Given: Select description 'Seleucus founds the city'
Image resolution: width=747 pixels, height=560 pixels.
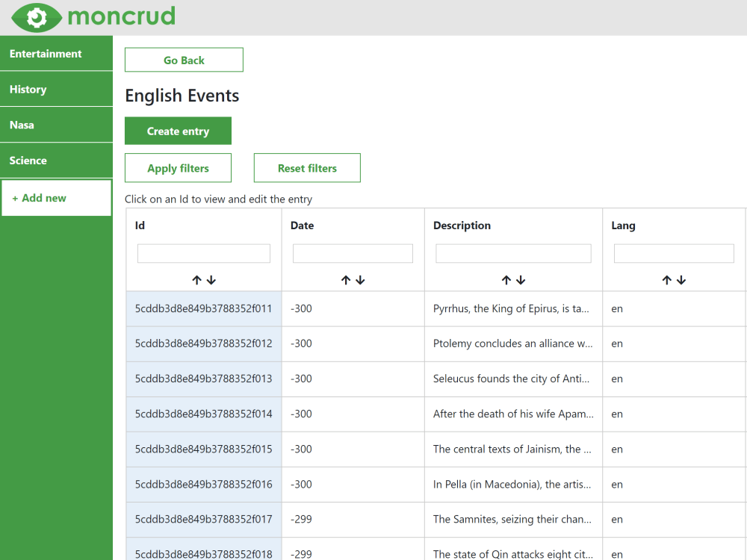Looking at the screenshot, I should [511, 379].
